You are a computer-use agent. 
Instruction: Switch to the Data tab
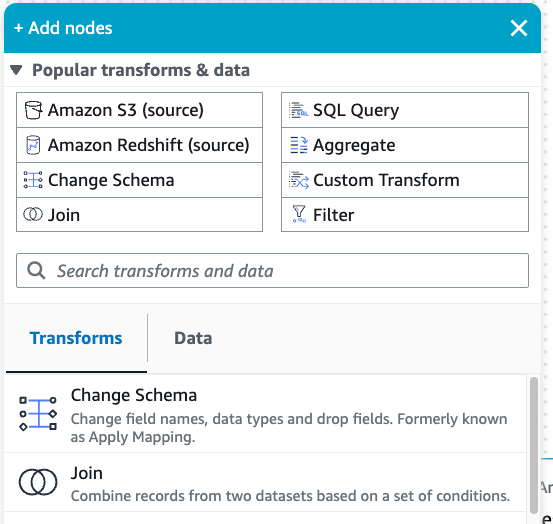(193, 338)
